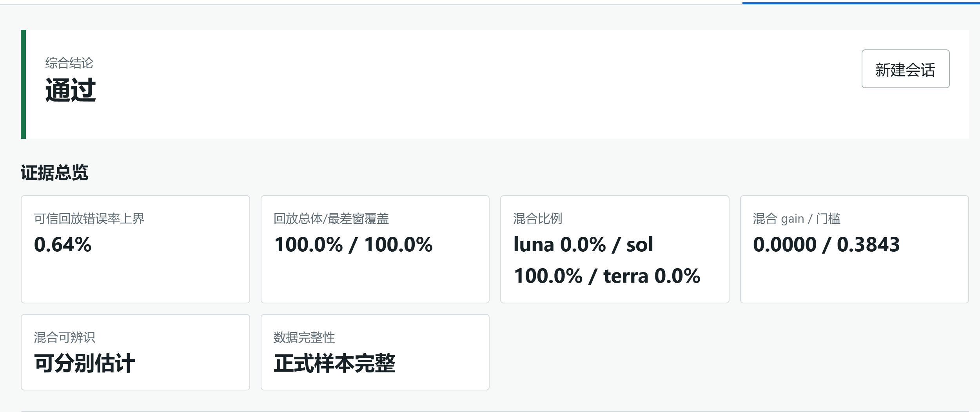Open the 混合可辨识 card label

click(x=64, y=337)
